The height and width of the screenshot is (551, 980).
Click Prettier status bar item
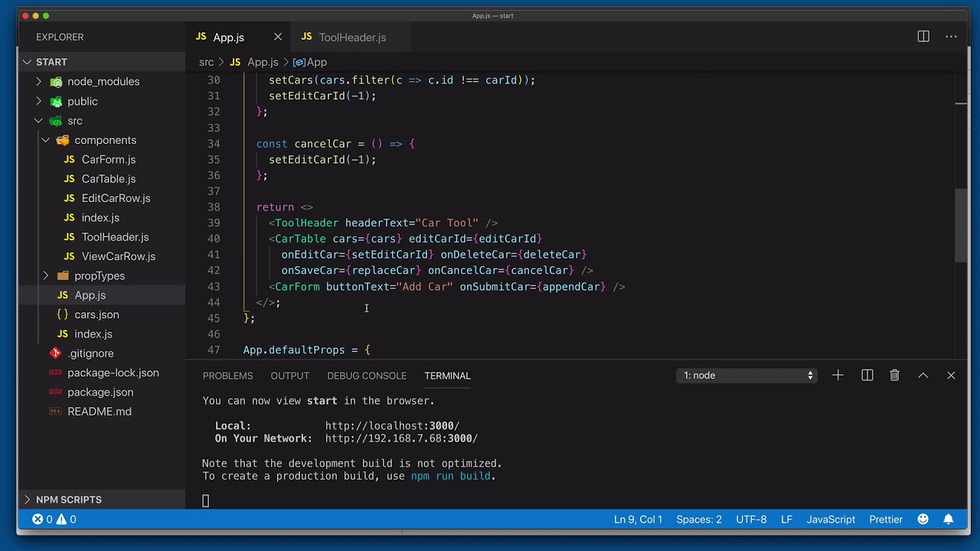coord(886,519)
